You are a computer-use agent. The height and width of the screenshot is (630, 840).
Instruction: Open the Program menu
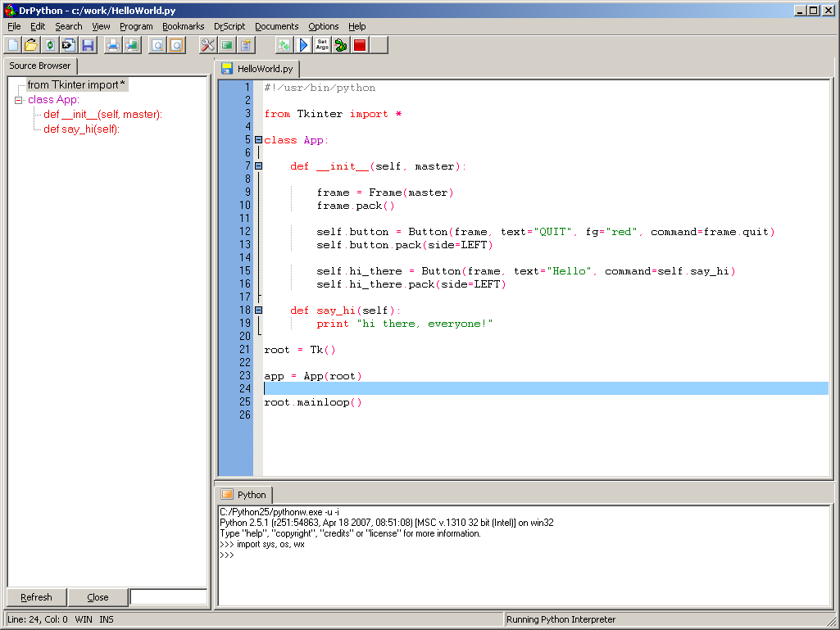[x=136, y=26]
